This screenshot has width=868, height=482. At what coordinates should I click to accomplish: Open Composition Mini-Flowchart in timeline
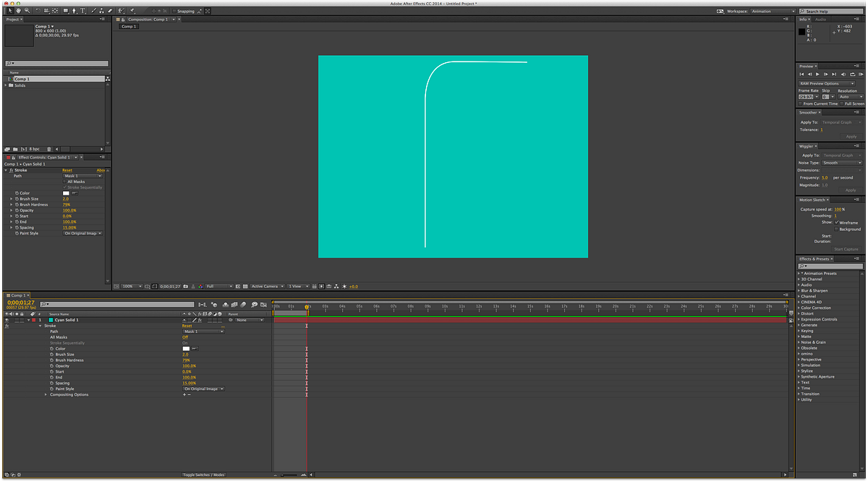coord(203,305)
